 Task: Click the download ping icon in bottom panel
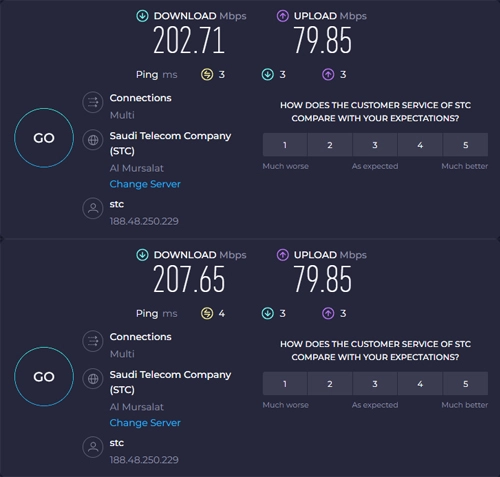268,313
